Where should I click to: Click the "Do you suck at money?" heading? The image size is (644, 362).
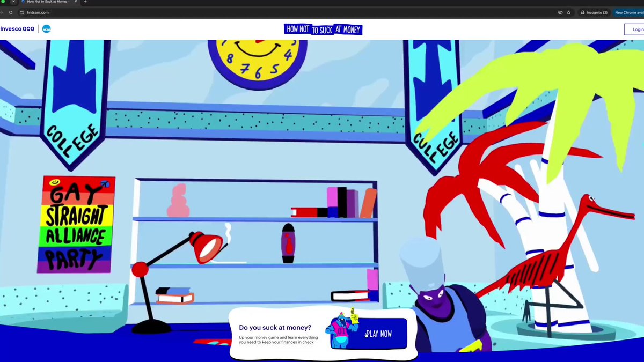click(275, 327)
